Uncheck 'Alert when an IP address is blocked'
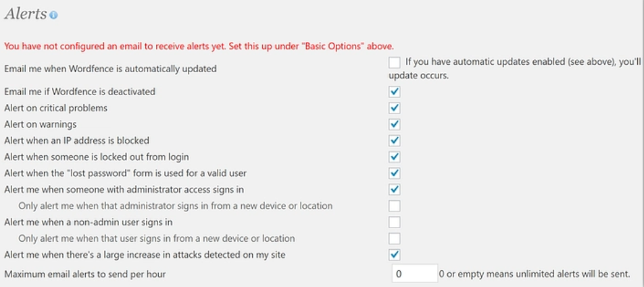The image size is (644, 287). 395,140
